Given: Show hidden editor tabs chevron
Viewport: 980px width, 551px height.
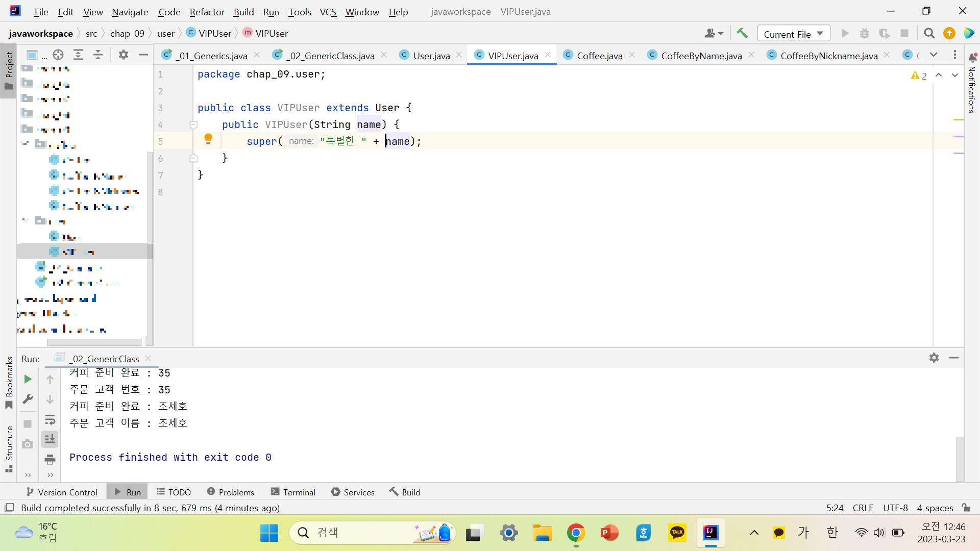Looking at the screenshot, I should 934,55.
